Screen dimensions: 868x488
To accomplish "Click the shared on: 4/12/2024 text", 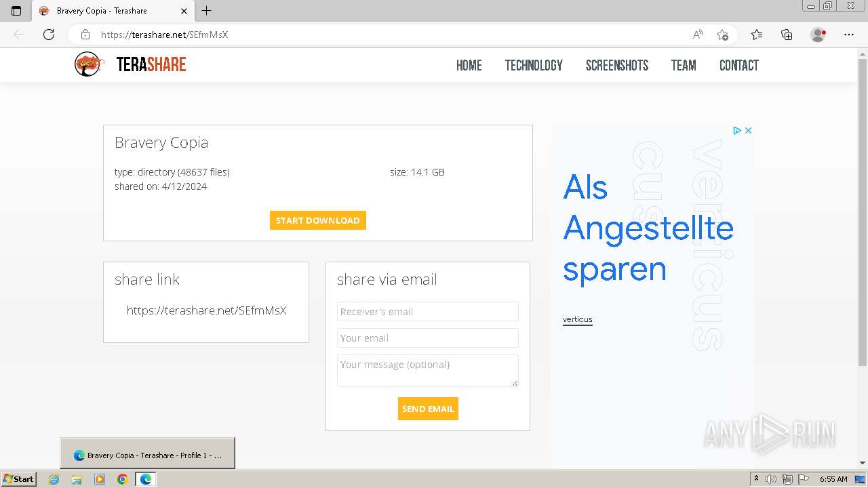I will (161, 186).
